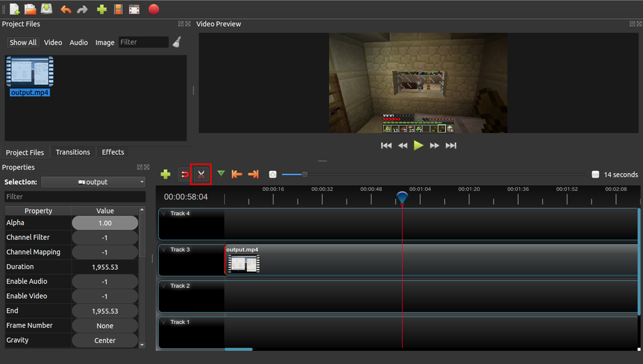Click the Duration value 1,955.53
Viewport: 643px width, 364px height.
tap(105, 267)
